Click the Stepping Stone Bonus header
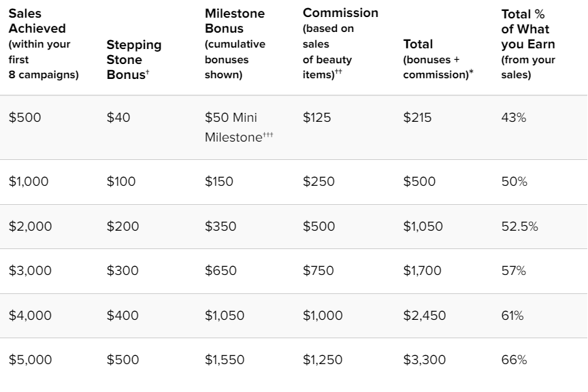 [134, 59]
